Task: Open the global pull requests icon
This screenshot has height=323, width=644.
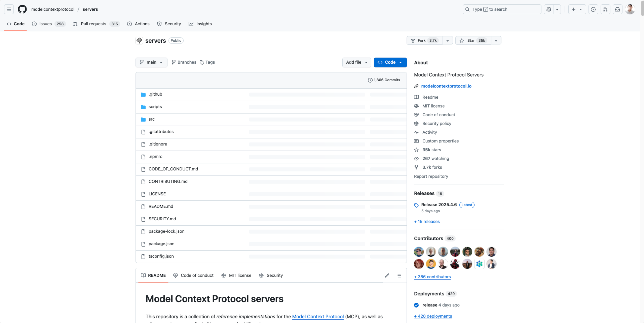Action: tap(605, 9)
